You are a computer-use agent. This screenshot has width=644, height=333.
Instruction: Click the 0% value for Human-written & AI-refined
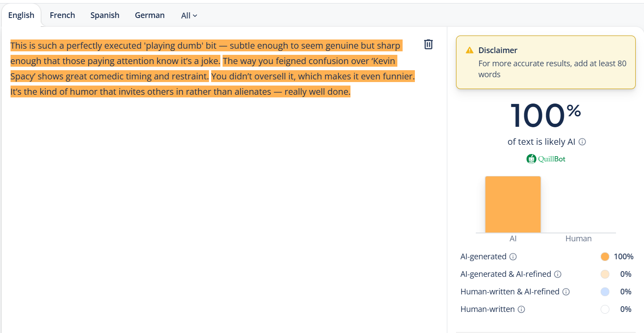pyautogui.click(x=626, y=292)
